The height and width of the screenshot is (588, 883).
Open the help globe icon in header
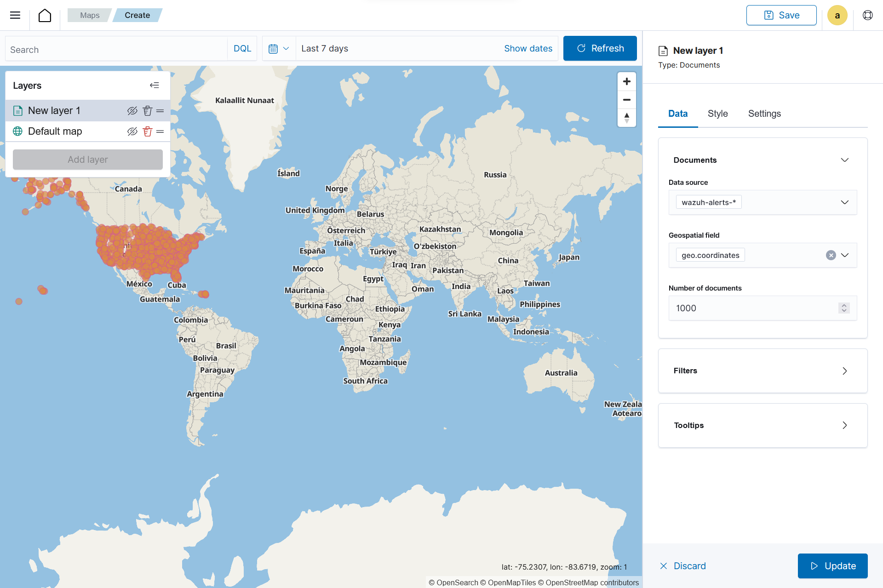pos(867,15)
